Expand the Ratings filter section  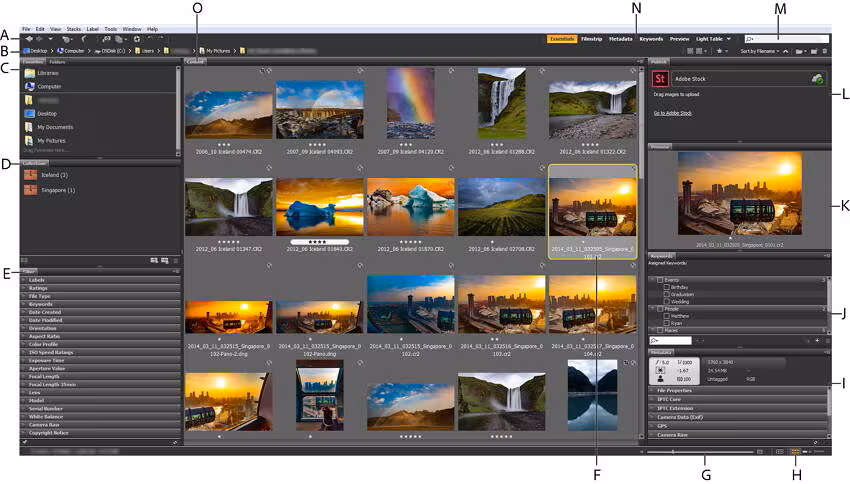[100, 288]
